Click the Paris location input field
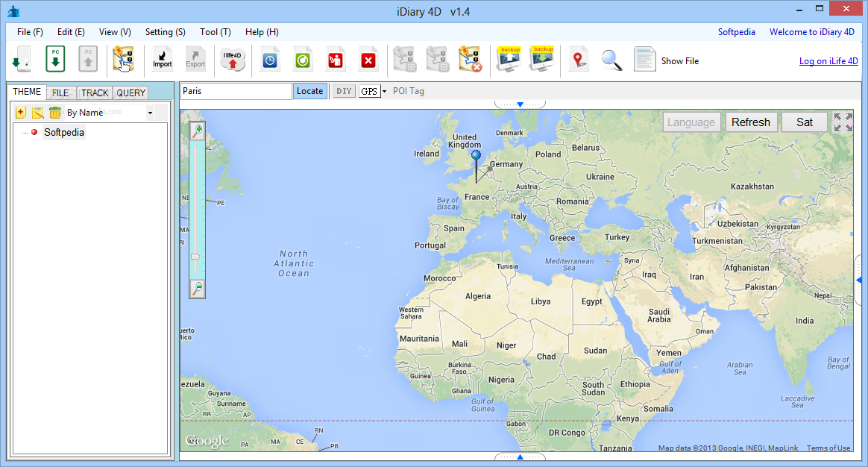 [236, 92]
